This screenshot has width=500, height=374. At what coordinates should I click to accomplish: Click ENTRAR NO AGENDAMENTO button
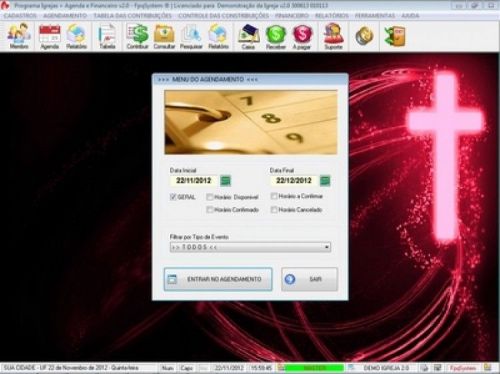pos(218,279)
